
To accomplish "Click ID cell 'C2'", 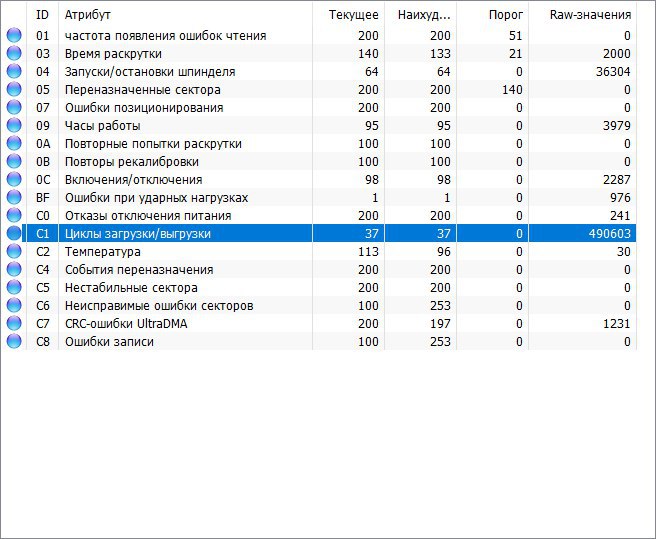I will click(43, 252).
